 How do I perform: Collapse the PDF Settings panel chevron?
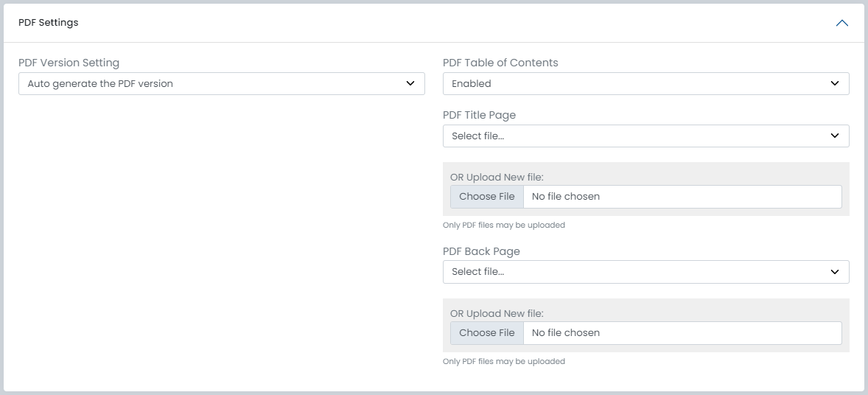click(x=841, y=23)
